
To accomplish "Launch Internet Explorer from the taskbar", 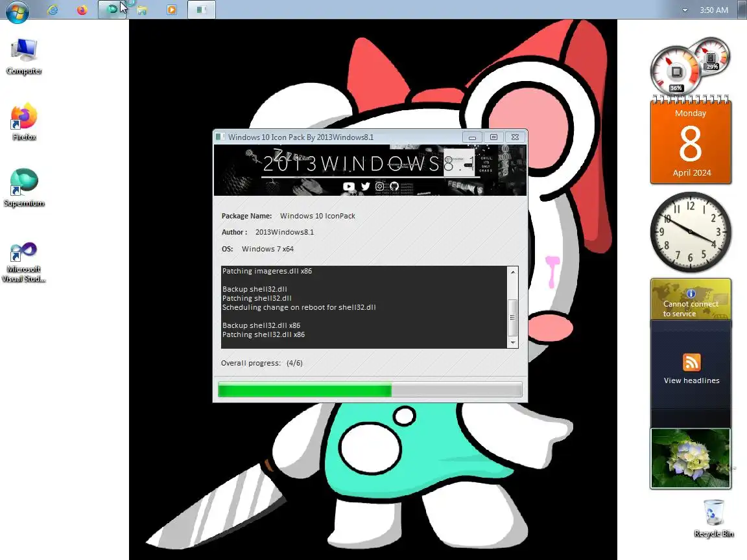I will coord(53,10).
